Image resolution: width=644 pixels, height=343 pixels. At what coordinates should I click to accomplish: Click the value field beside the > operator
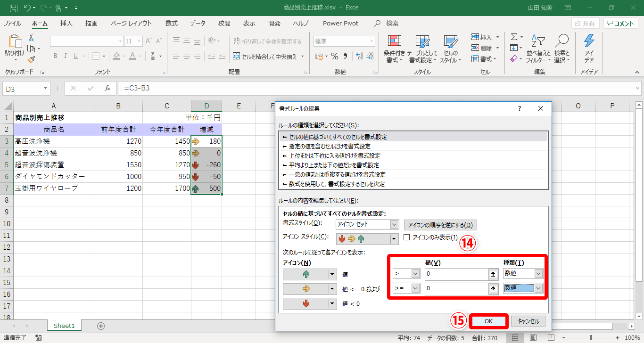[457, 274]
